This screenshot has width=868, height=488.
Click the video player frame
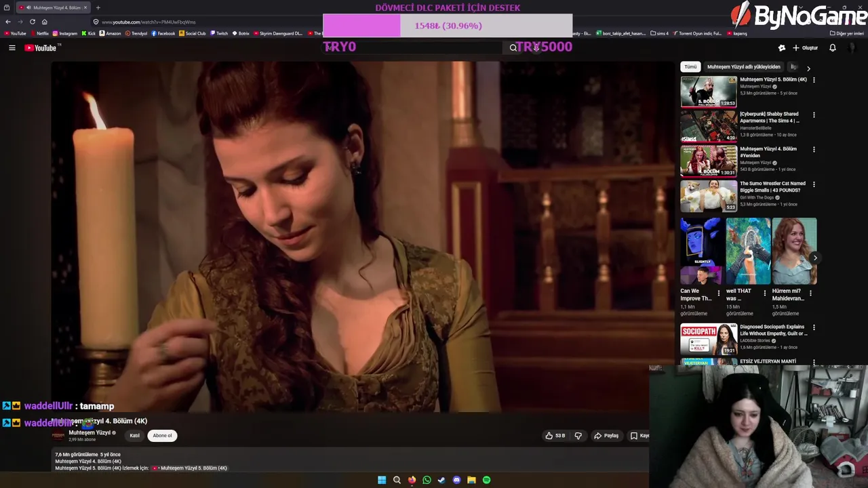pyautogui.click(x=363, y=237)
